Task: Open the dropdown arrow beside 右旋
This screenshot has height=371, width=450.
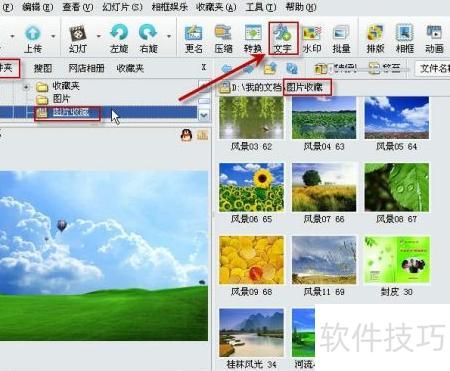Action: coord(169,36)
